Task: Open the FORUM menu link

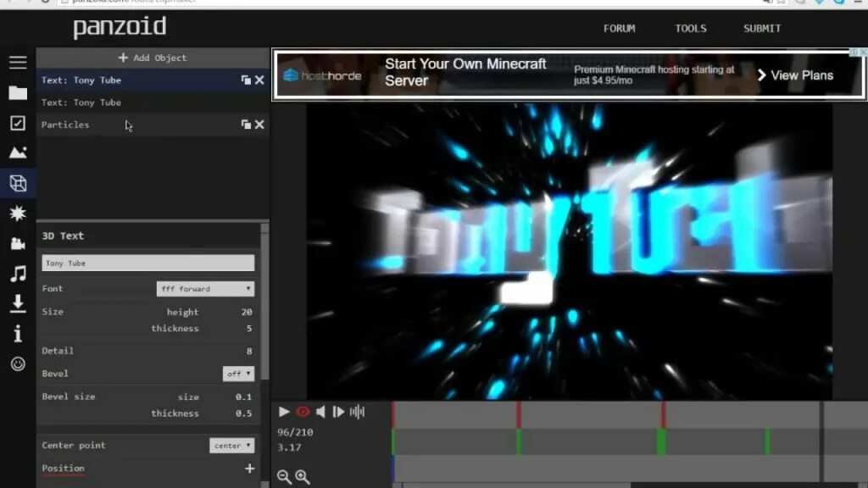Action: (x=620, y=28)
